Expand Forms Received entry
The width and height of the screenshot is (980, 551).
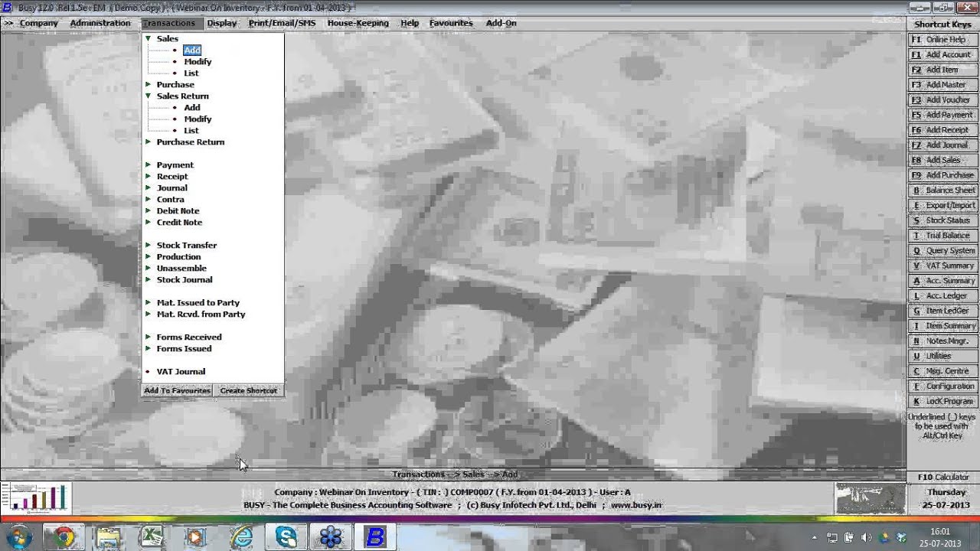(148, 337)
